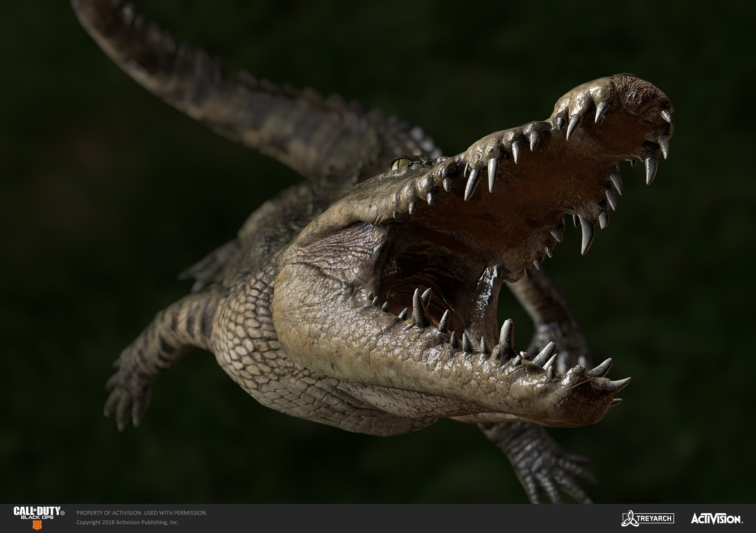The width and height of the screenshot is (756, 533).
Task: Click the Treyarch logo
Action: click(x=648, y=518)
